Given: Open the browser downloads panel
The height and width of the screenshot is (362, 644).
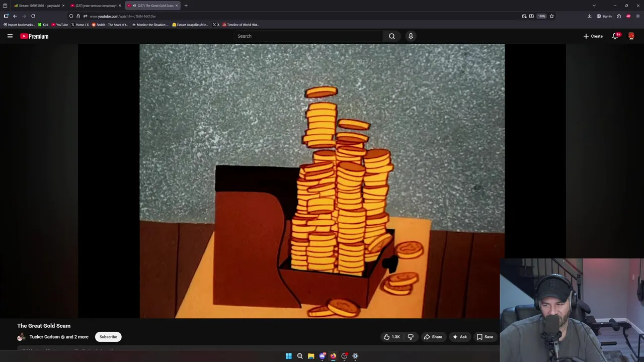Looking at the screenshot, I should 590,16.
